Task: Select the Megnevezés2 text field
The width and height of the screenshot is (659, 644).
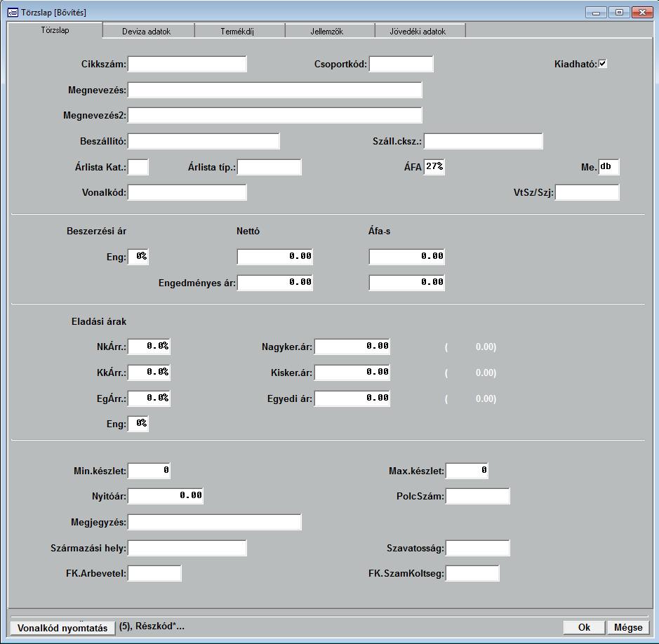Action: click(275, 115)
